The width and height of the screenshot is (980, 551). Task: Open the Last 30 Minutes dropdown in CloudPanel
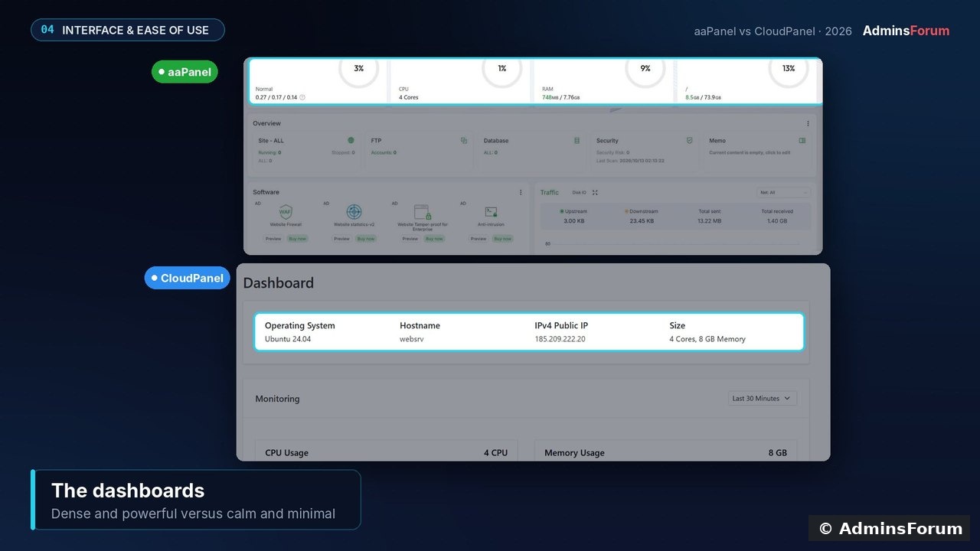[x=763, y=399]
